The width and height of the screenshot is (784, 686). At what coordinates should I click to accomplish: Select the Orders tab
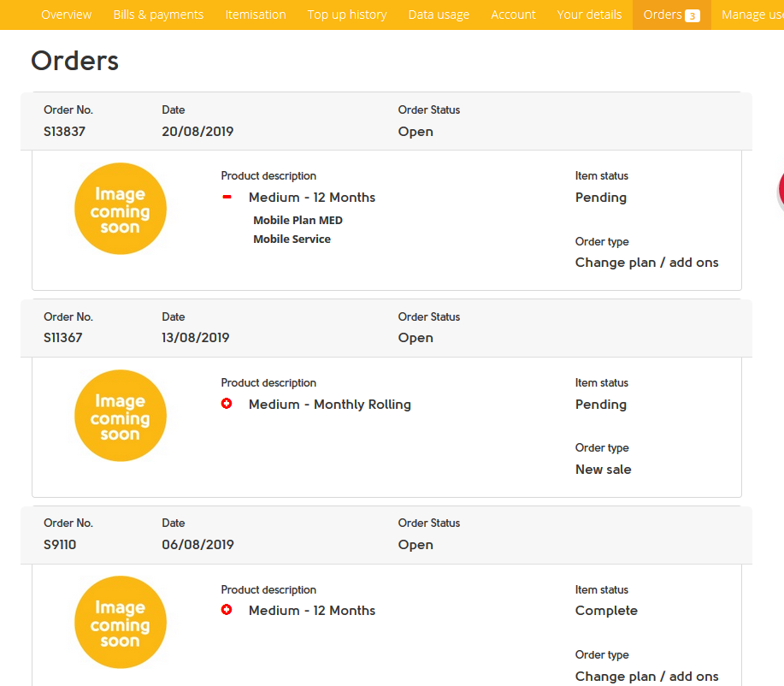pos(671,15)
